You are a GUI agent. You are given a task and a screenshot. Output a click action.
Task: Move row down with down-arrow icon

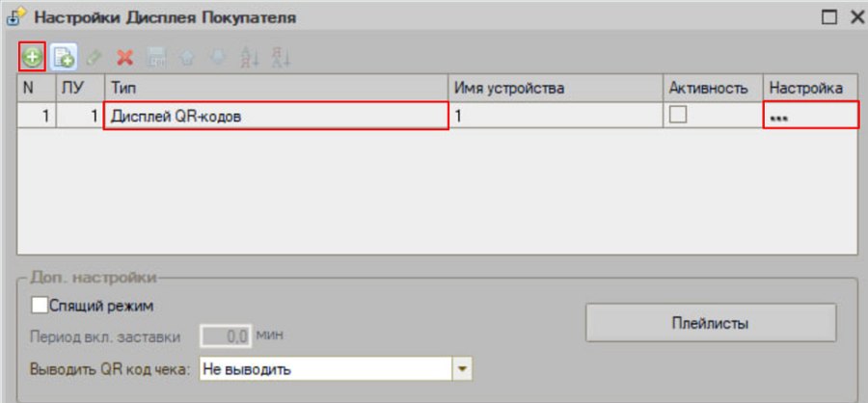point(218,57)
